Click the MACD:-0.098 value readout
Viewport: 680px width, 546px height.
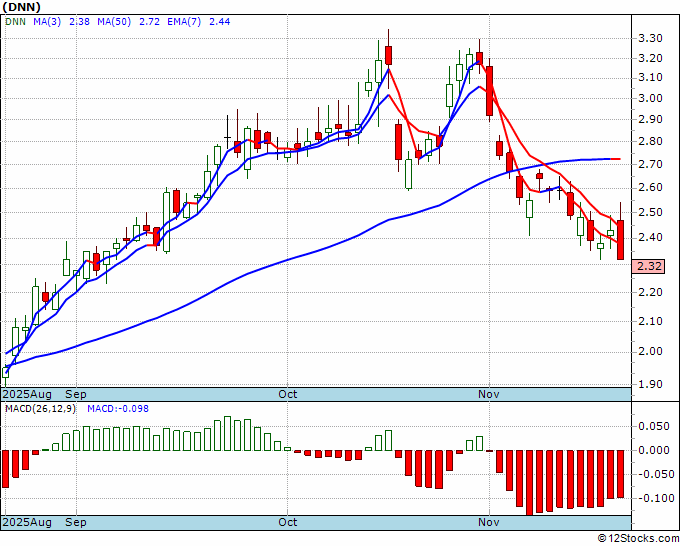point(118,409)
